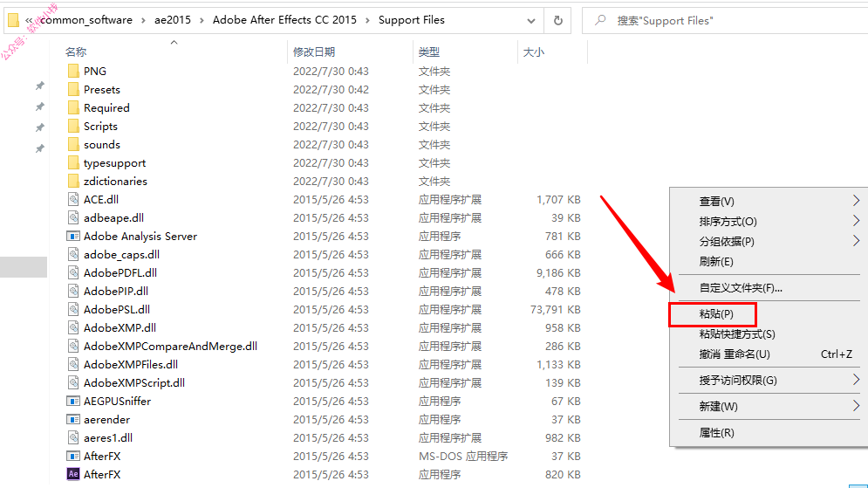Click the AEGPUSniffer application icon

tap(73, 401)
